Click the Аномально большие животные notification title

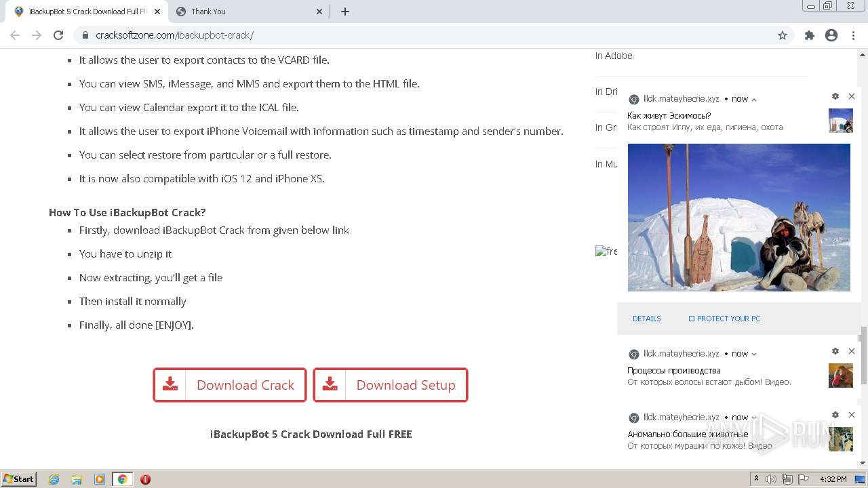pyautogui.click(x=688, y=434)
